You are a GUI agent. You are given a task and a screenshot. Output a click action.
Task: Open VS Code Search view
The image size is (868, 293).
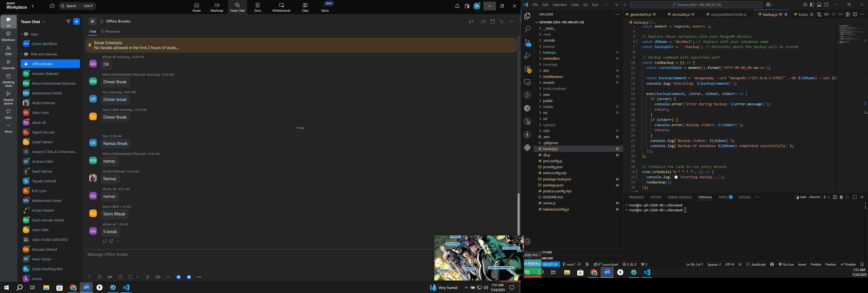click(x=527, y=29)
